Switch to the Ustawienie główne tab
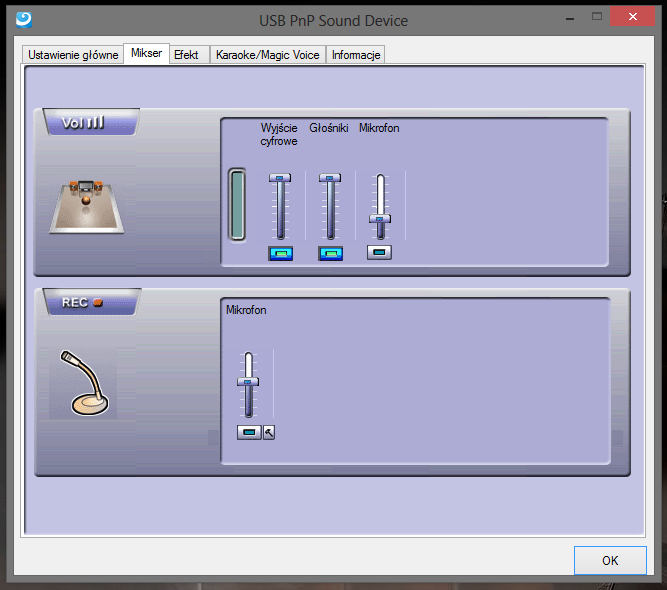 (x=73, y=55)
